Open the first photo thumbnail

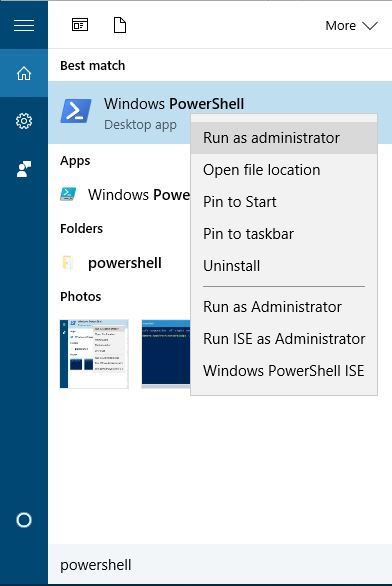[x=94, y=354]
